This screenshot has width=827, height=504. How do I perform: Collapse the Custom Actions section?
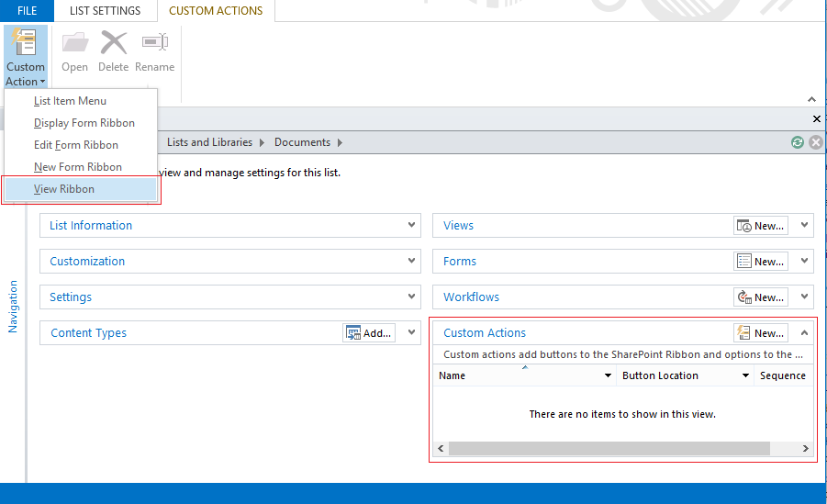[805, 333]
